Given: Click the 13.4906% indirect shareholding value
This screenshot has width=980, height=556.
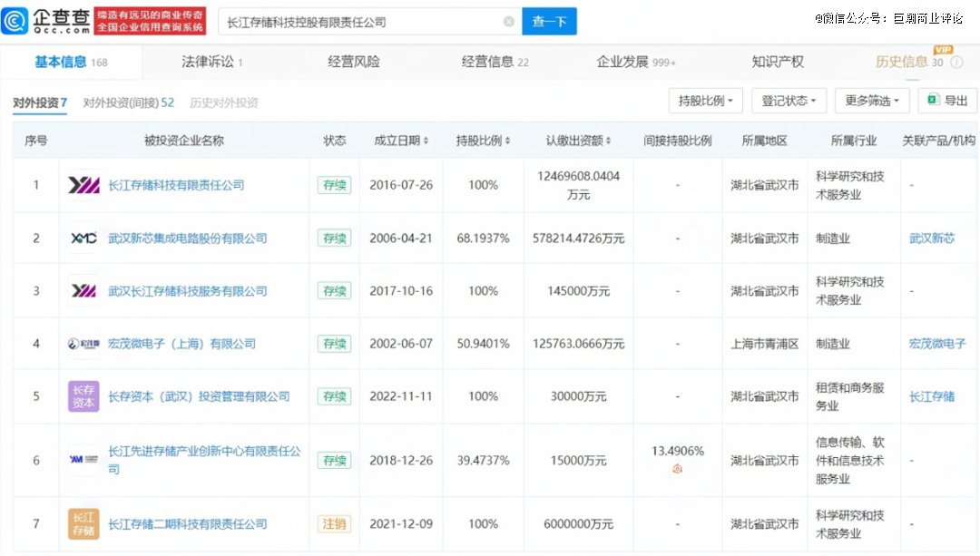Looking at the screenshot, I should (x=678, y=451).
